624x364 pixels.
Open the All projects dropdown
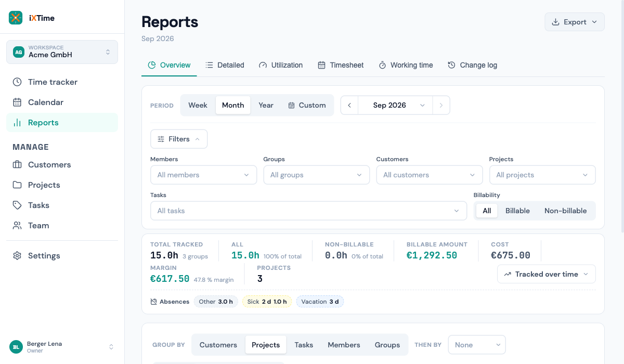click(542, 175)
